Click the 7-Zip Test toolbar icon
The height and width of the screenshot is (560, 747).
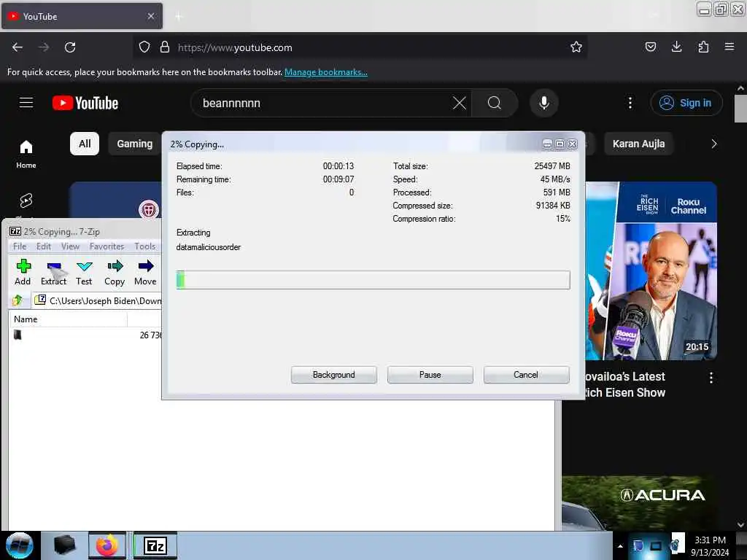pos(85,272)
